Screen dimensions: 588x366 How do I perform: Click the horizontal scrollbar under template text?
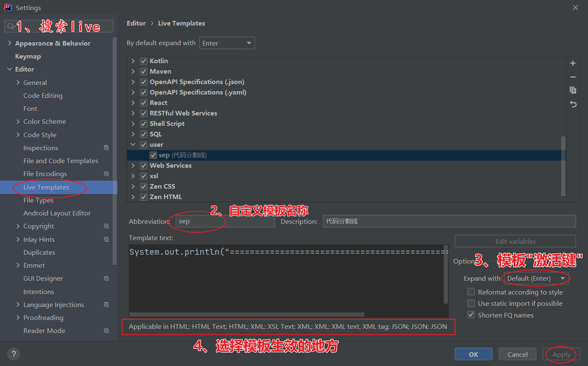[x=247, y=315]
